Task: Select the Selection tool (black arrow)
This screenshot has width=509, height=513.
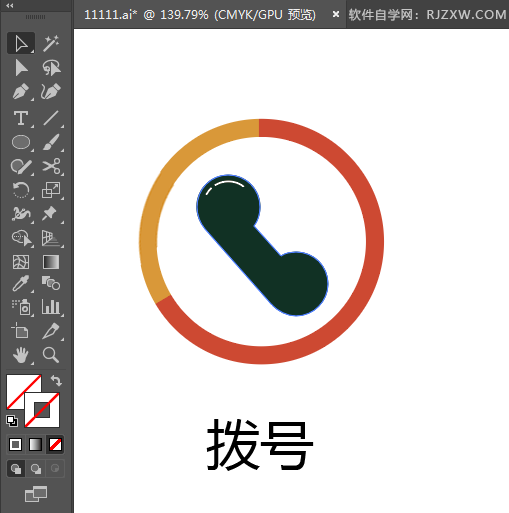Action: 21,43
